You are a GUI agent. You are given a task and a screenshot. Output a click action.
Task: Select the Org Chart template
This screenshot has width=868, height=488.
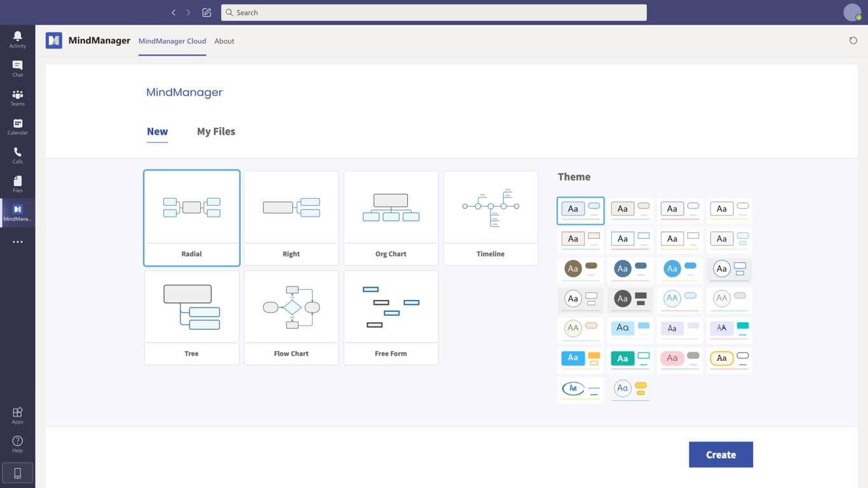(391, 217)
